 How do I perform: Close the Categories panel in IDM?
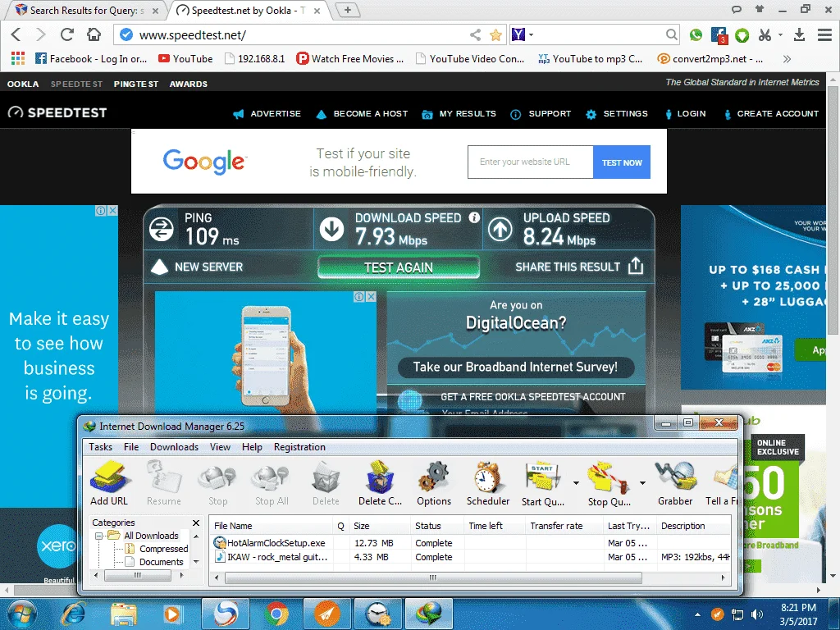point(196,523)
